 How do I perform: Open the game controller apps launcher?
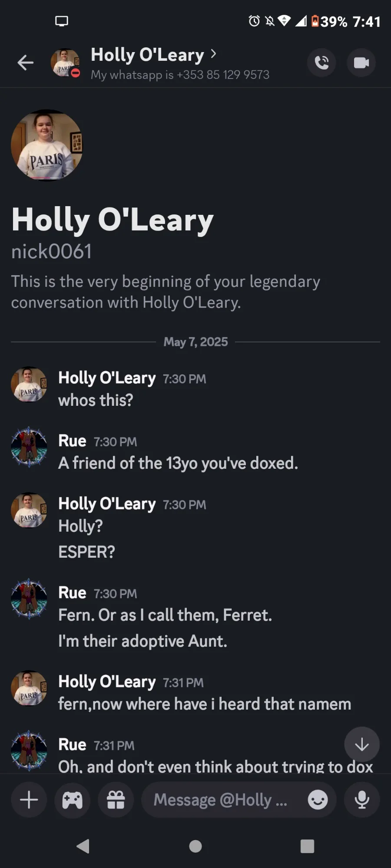pos(73,800)
